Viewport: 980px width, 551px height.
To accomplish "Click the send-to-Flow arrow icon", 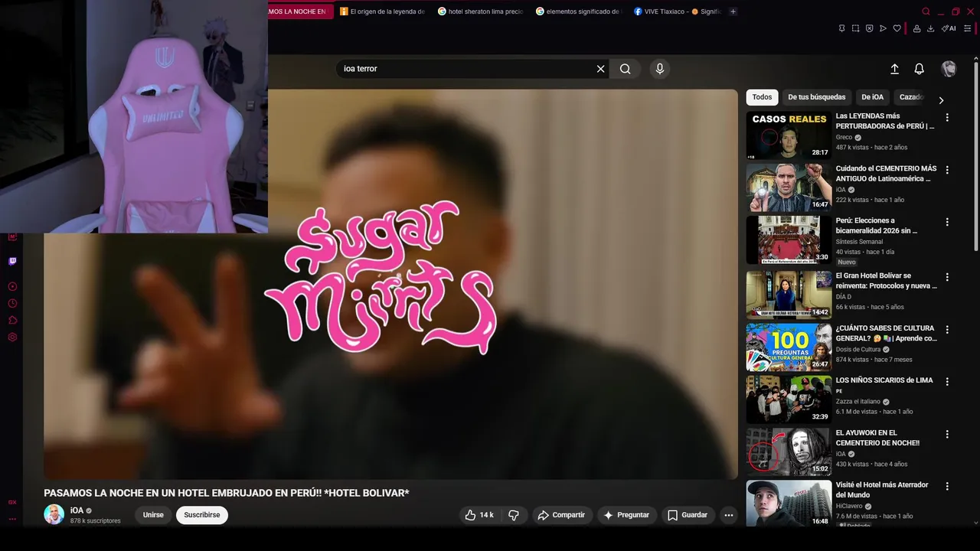I will [883, 28].
